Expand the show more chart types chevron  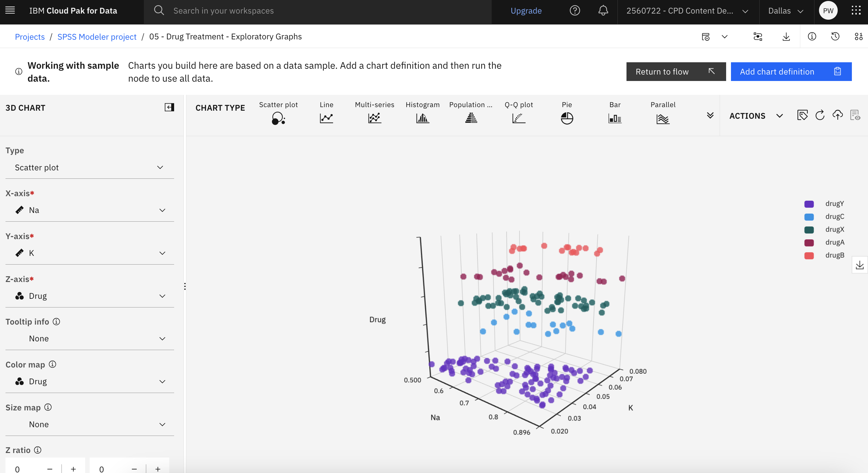tap(710, 115)
